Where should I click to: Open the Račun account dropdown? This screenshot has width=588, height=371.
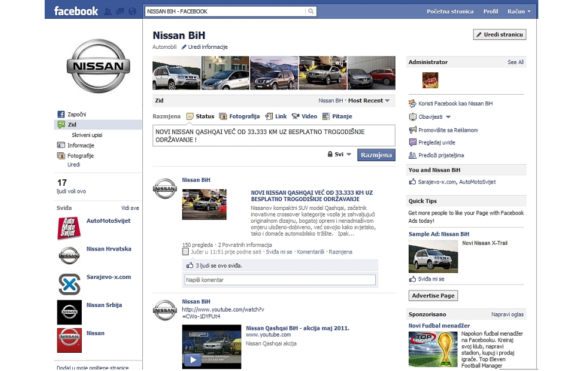(519, 11)
